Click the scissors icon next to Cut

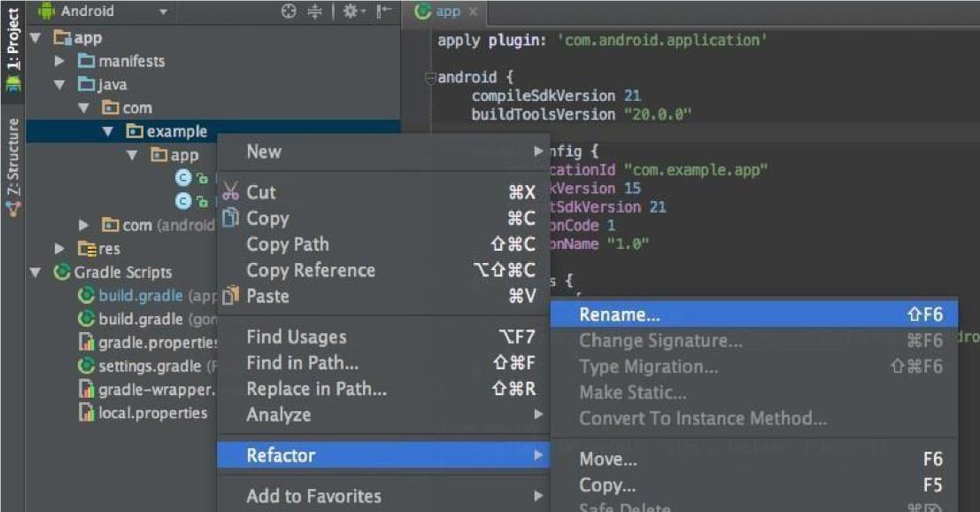pos(230,192)
